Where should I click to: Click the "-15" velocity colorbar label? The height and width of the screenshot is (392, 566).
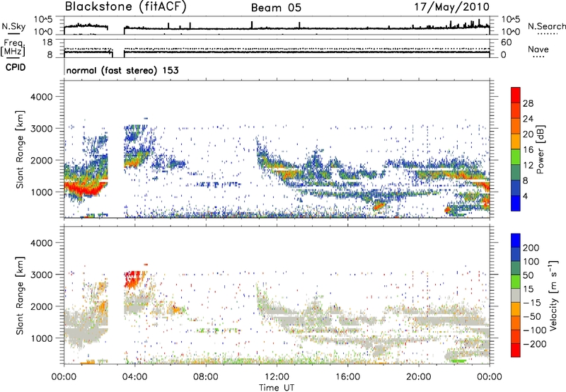click(532, 303)
